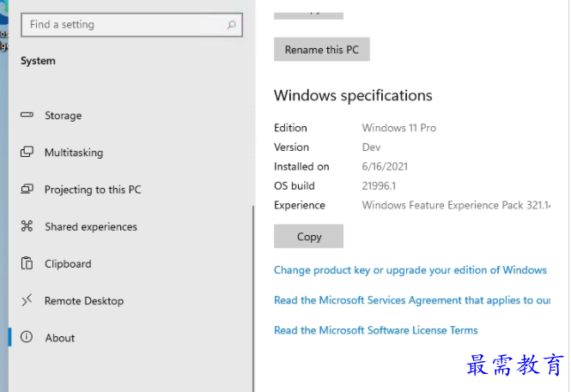
Task: Click the Shared experiences icon
Action: (x=27, y=226)
